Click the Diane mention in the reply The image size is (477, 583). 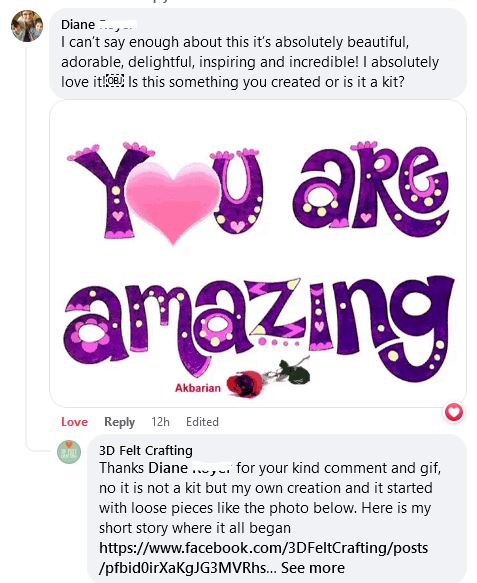click(190, 468)
